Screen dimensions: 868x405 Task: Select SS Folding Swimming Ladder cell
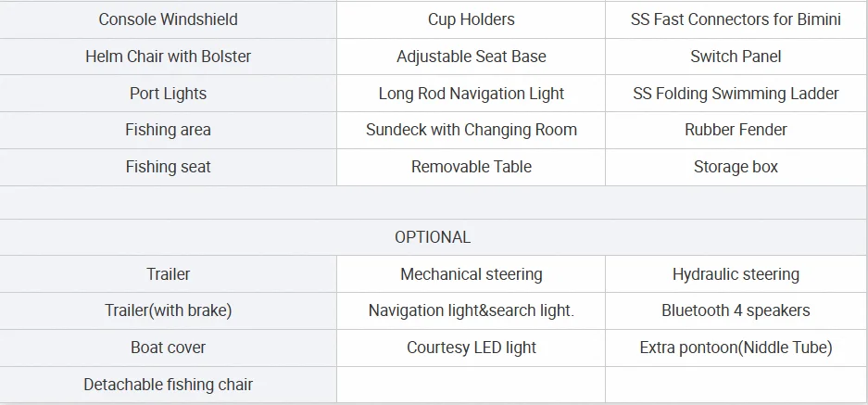736,94
